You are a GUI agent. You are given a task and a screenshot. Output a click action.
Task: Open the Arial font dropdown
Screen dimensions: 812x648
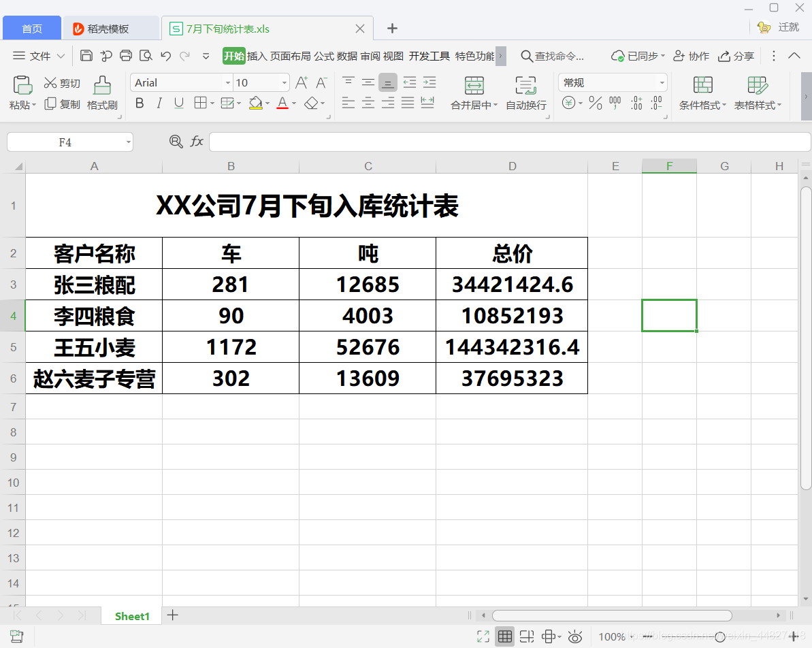tap(227, 82)
